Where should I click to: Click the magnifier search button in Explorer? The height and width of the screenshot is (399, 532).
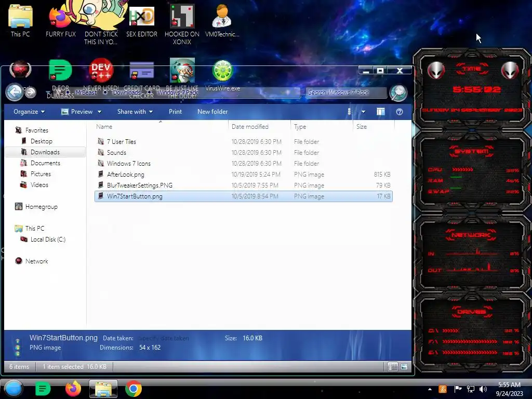click(398, 92)
